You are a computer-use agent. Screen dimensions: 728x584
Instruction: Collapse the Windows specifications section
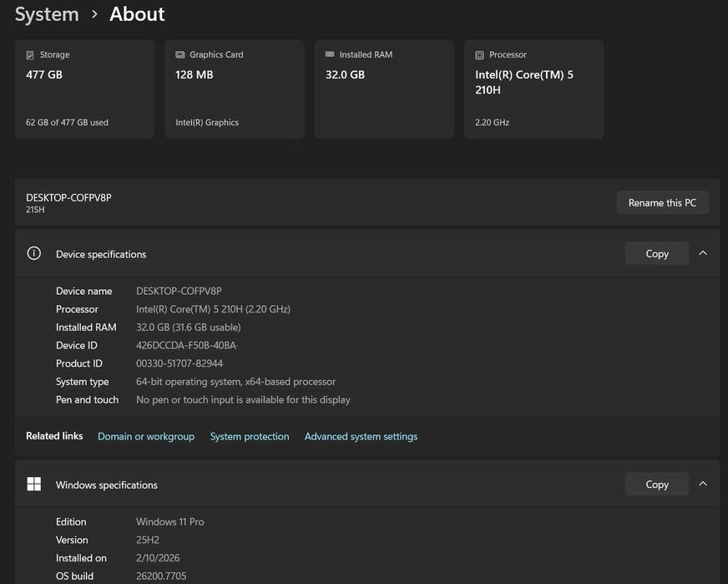coord(703,484)
